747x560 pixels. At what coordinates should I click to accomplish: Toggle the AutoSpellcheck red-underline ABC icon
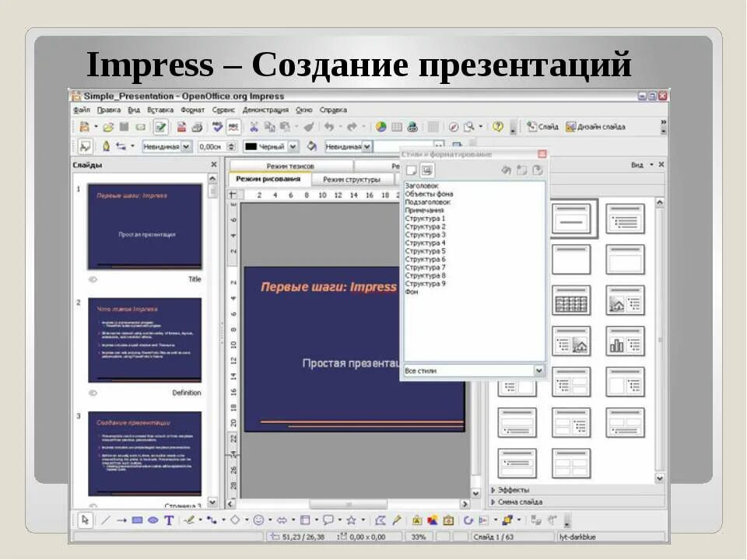pyautogui.click(x=233, y=127)
